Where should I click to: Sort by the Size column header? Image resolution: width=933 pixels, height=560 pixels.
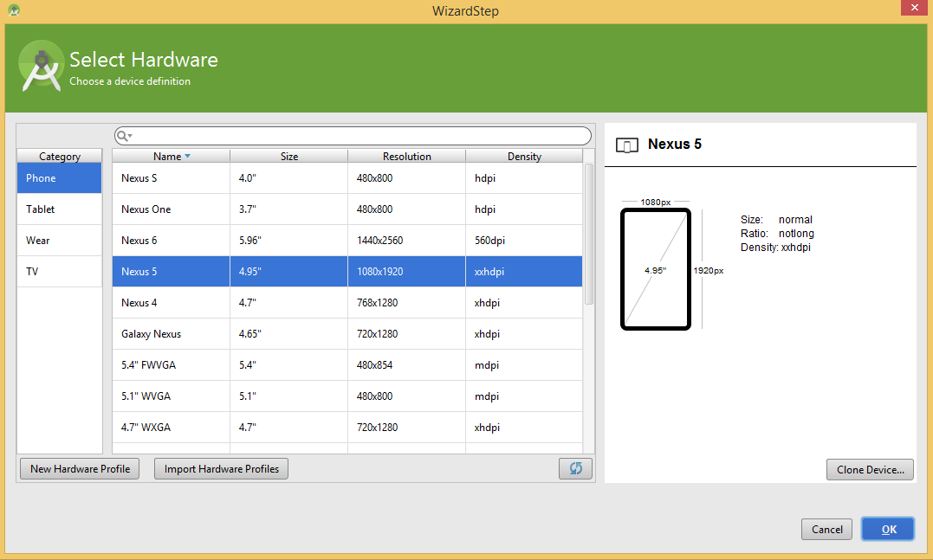(289, 157)
